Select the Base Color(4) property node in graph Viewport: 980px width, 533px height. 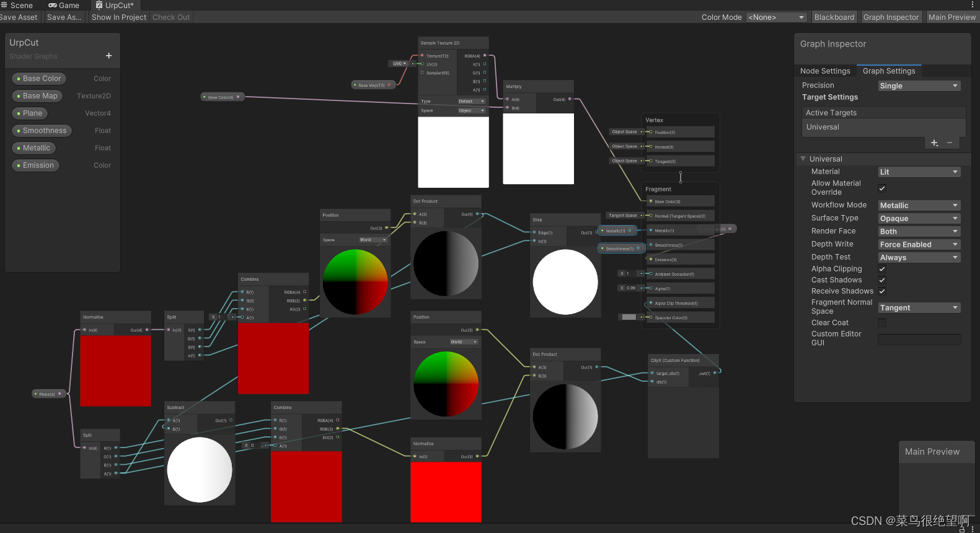[223, 97]
